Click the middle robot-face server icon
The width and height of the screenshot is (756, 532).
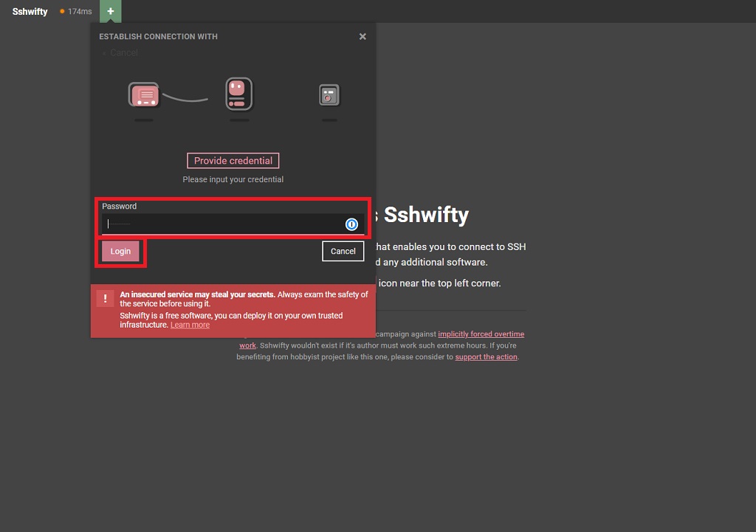[238, 94]
